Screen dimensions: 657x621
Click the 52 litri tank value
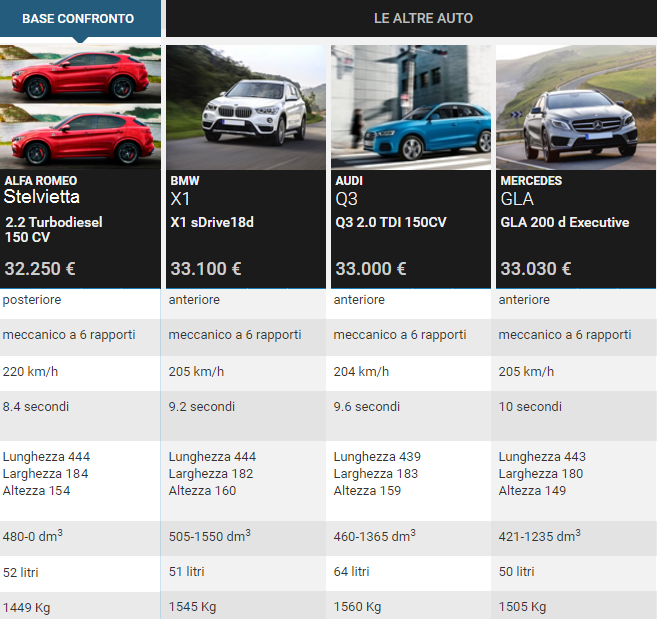[x=21, y=573]
